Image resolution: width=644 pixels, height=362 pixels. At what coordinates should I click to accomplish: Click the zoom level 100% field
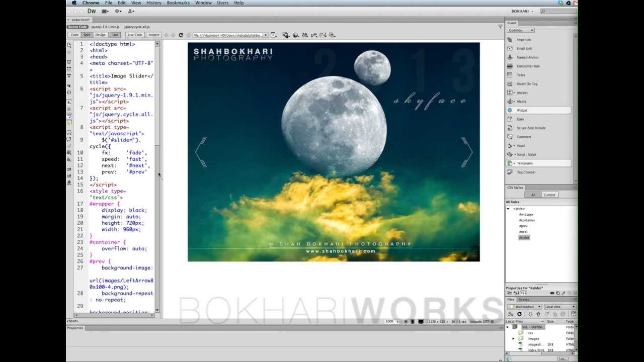coord(392,321)
